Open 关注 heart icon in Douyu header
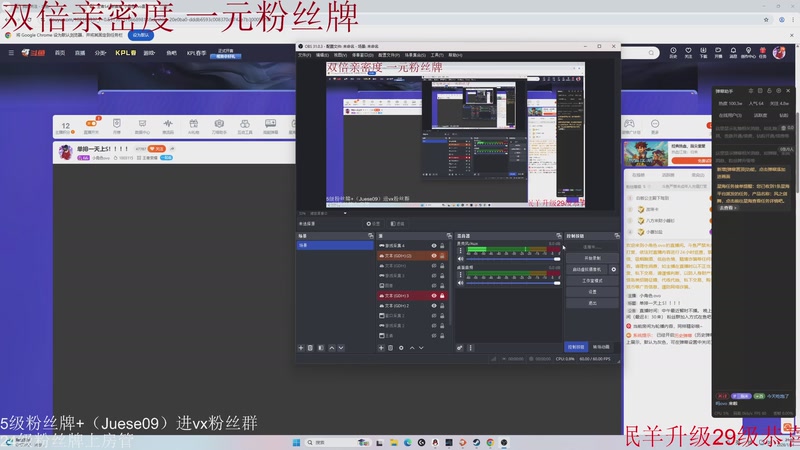This screenshot has height=450, width=800. click(x=688, y=53)
